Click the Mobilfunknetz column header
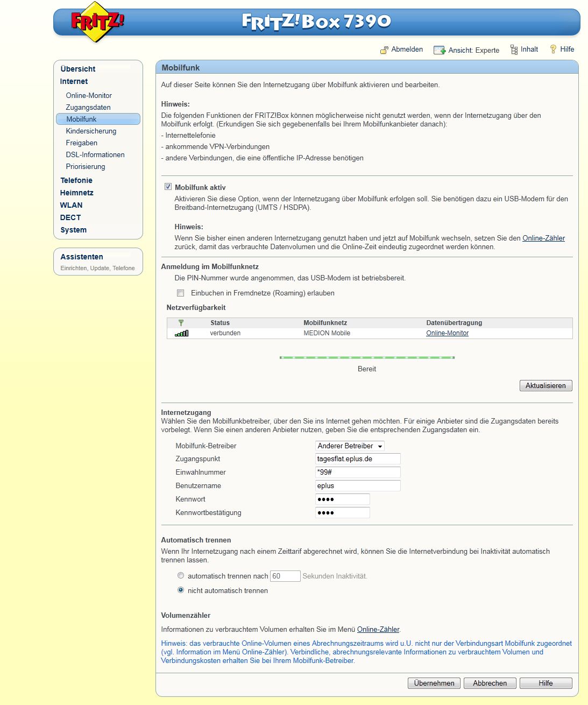Screen dimensions: 588x705 [325, 323]
